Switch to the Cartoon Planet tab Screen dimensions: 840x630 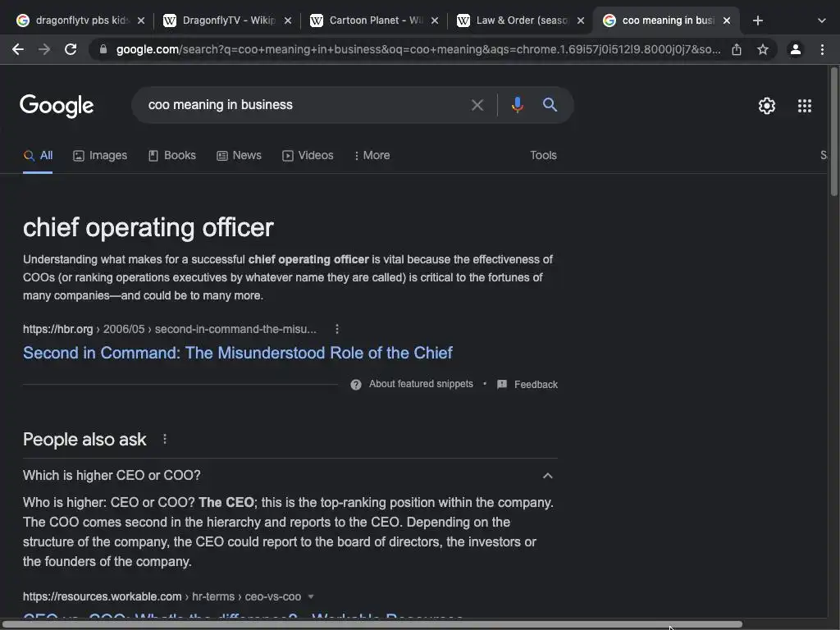click(374, 21)
